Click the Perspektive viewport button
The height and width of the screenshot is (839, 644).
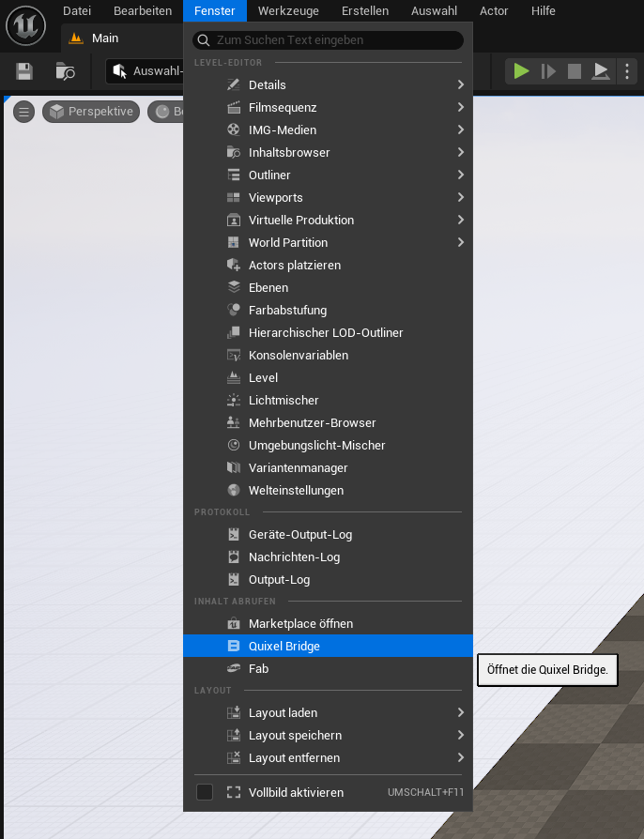pyautogui.click(x=91, y=112)
